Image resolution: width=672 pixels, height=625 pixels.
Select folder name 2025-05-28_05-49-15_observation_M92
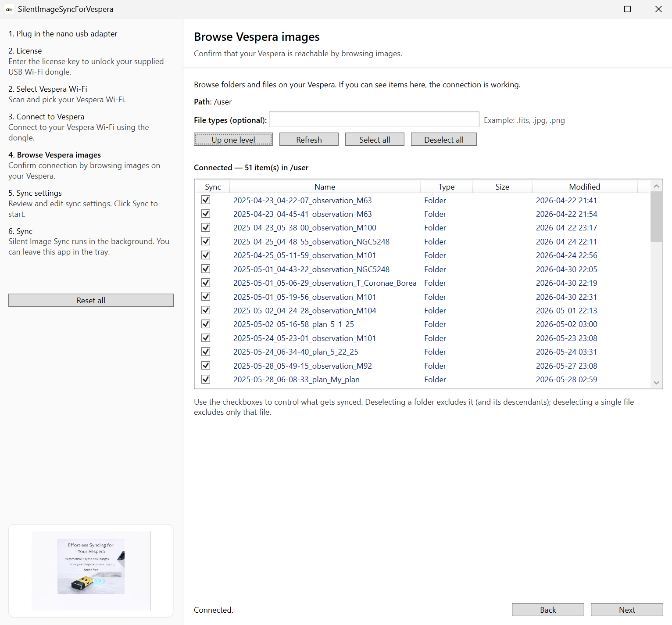click(x=302, y=366)
